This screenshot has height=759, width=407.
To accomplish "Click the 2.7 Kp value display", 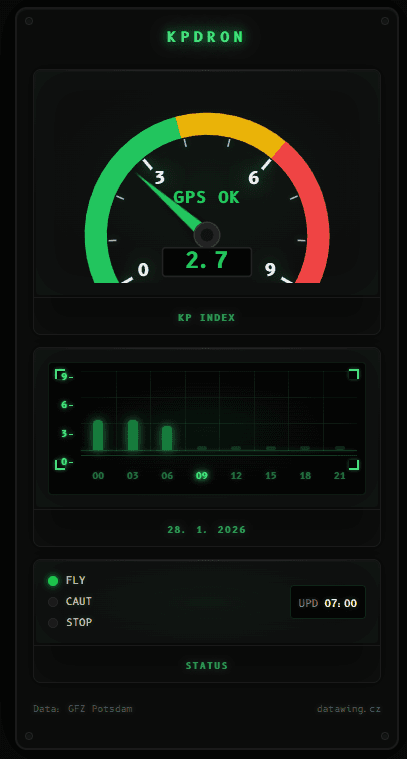I will point(207,261).
